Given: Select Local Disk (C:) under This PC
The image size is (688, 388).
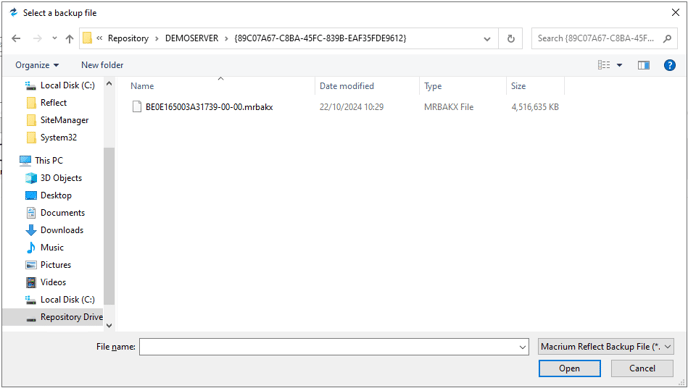Looking at the screenshot, I should coord(67,299).
